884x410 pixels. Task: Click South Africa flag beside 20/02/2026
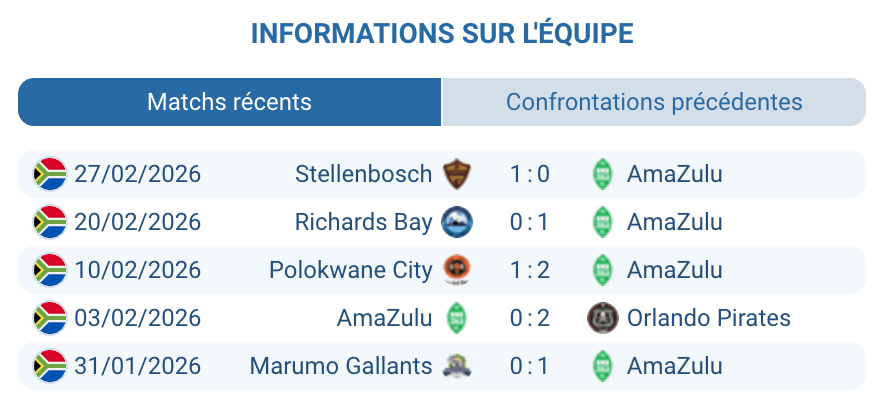50,222
